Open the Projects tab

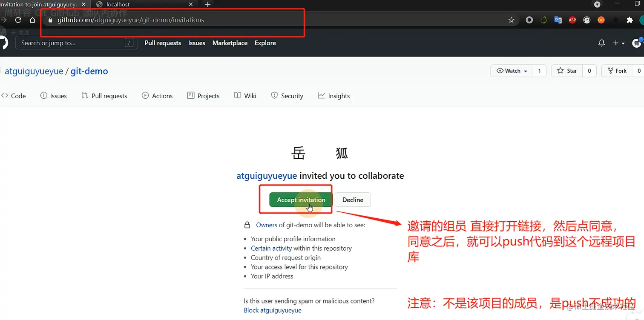(x=203, y=96)
